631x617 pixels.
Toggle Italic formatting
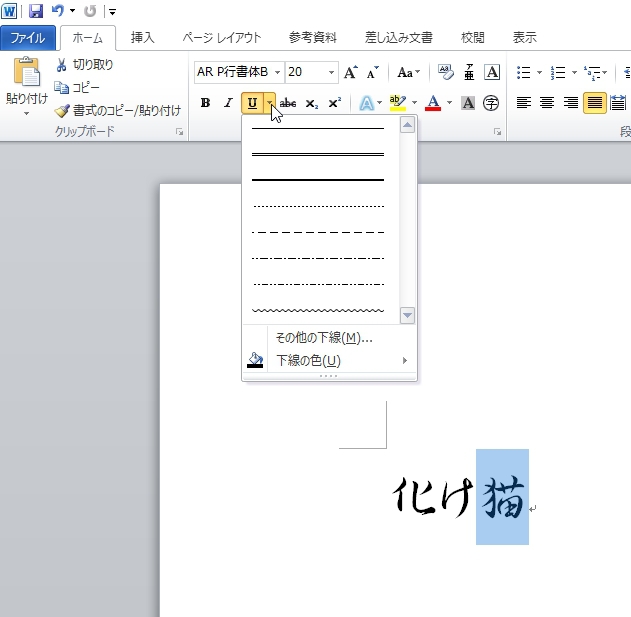click(x=228, y=103)
